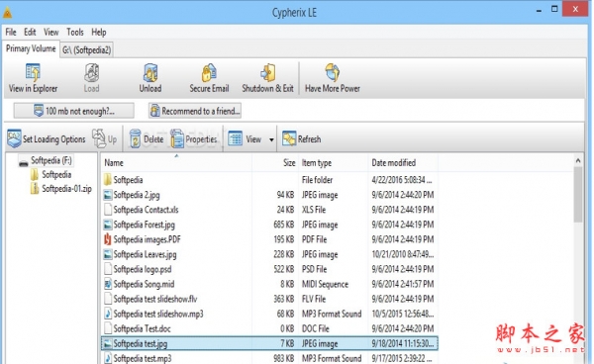The width and height of the screenshot is (594, 364).
Task: Maximize the Cypherix LE window
Action: pos(554,9)
